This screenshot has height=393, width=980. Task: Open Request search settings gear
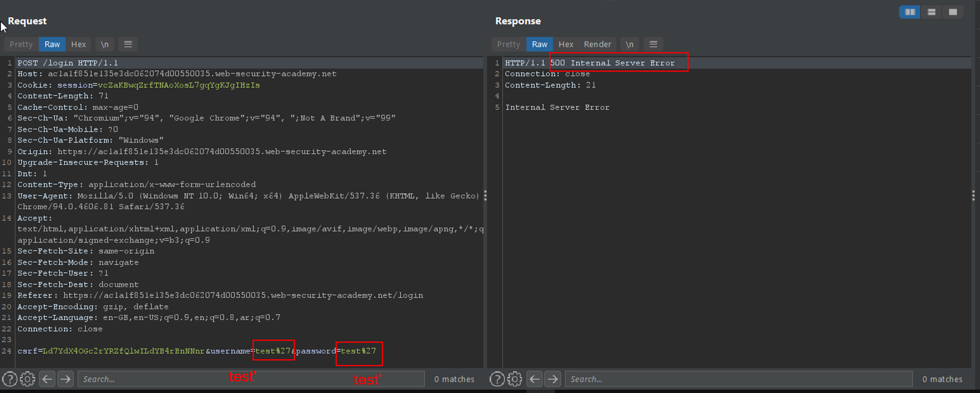coord(27,379)
